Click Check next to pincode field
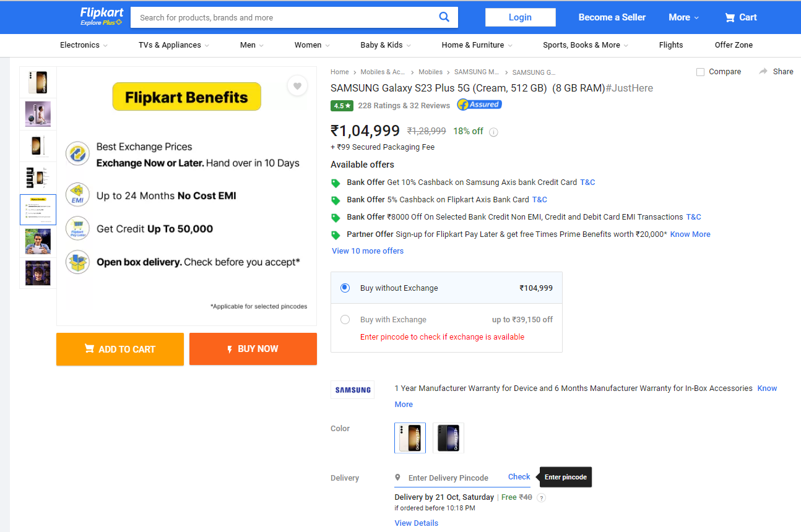Image resolution: width=801 pixels, height=532 pixels. tap(519, 477)
